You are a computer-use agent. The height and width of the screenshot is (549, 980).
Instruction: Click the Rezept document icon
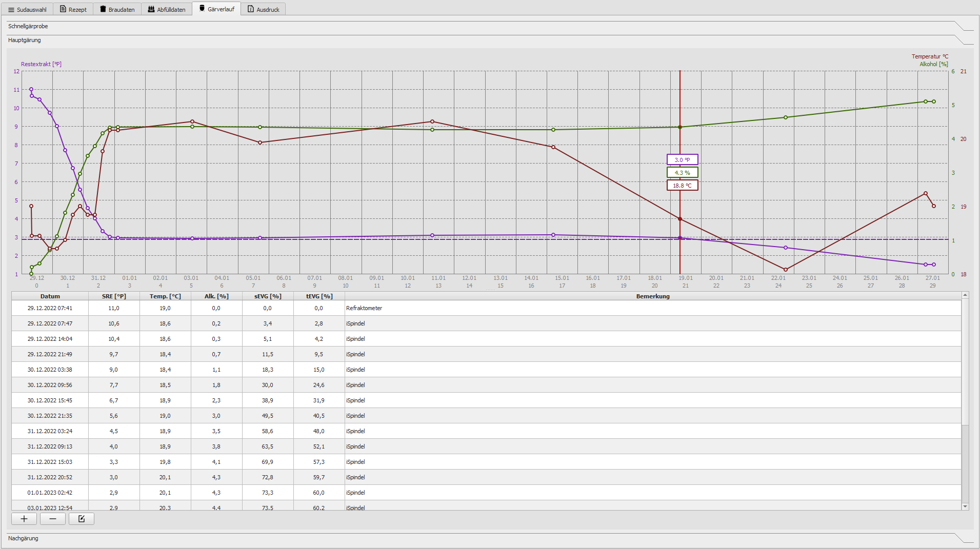coord(63,9)
